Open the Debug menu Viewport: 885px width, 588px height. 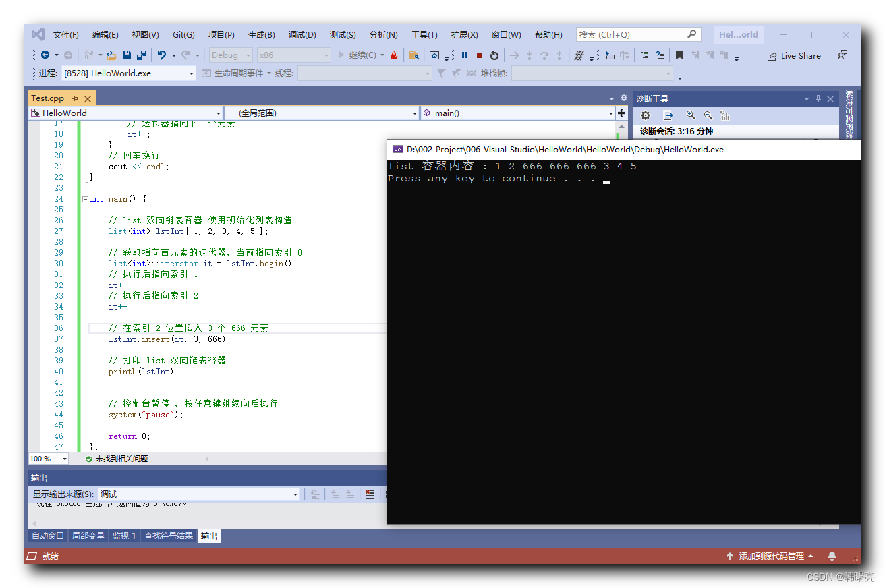302,35
